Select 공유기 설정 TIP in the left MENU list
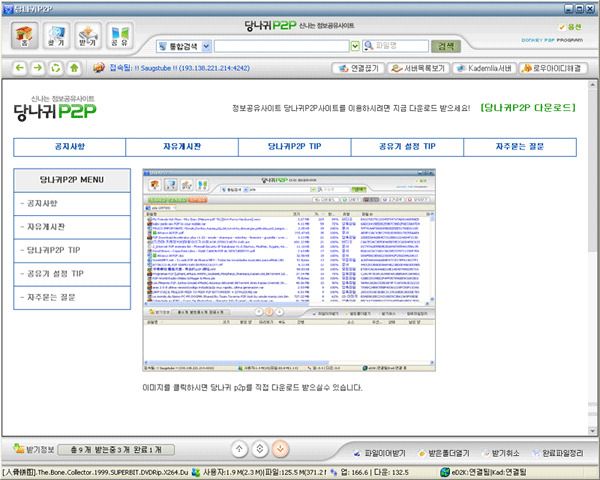 tap(72, 274)
